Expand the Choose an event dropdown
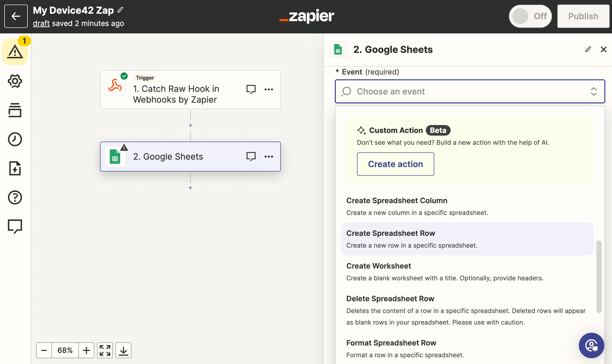This screenshot has width=612, height=364. click(470, 92)
